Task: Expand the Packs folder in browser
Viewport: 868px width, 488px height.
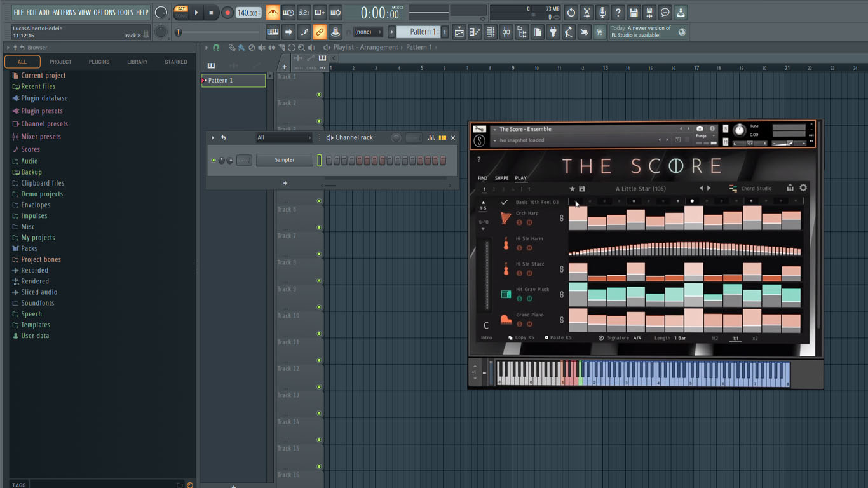Action: click(x=29, y=248)
